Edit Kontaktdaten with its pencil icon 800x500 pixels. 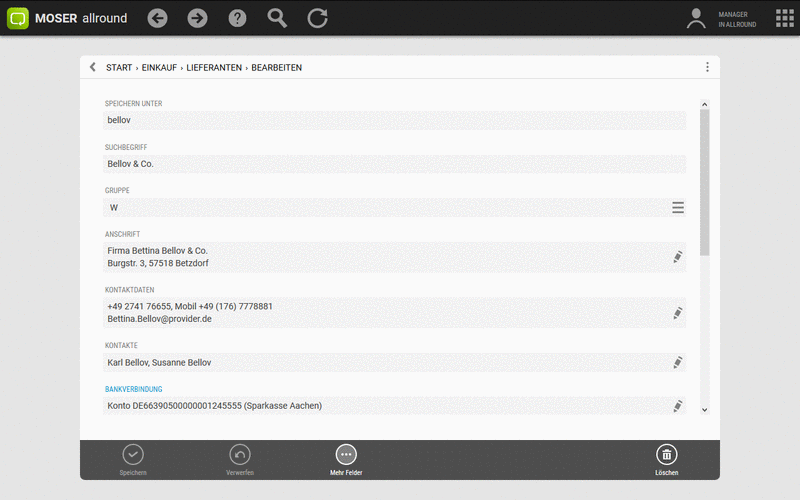[x=678, y=313]
